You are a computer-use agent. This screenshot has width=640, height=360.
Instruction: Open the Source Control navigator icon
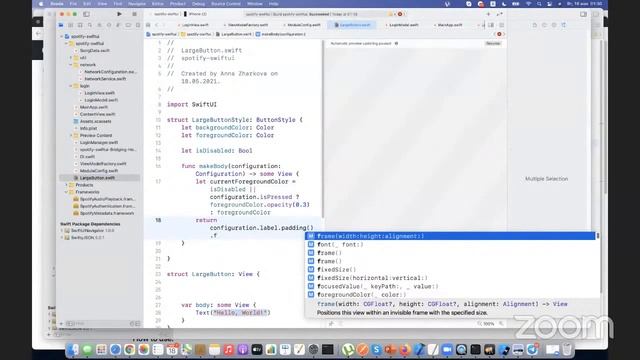click(x=71, y=25)
